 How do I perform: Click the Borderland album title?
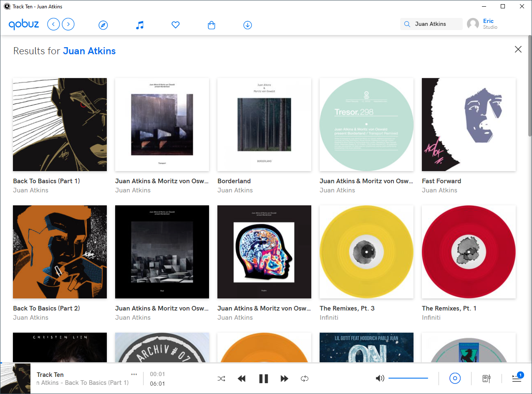(x=234, y=181)
